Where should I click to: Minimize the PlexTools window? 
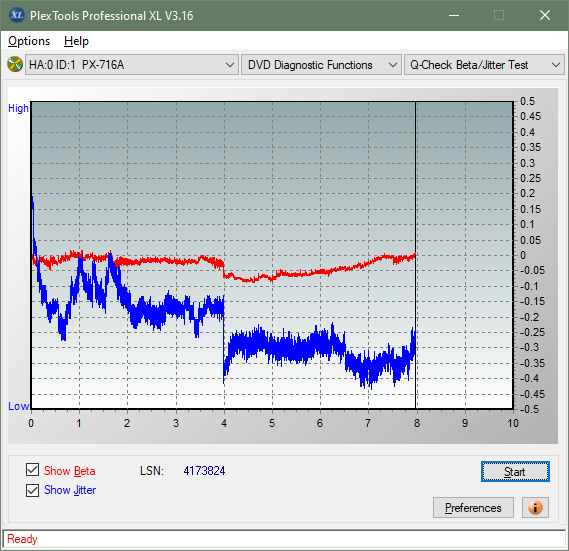[454, 15]
